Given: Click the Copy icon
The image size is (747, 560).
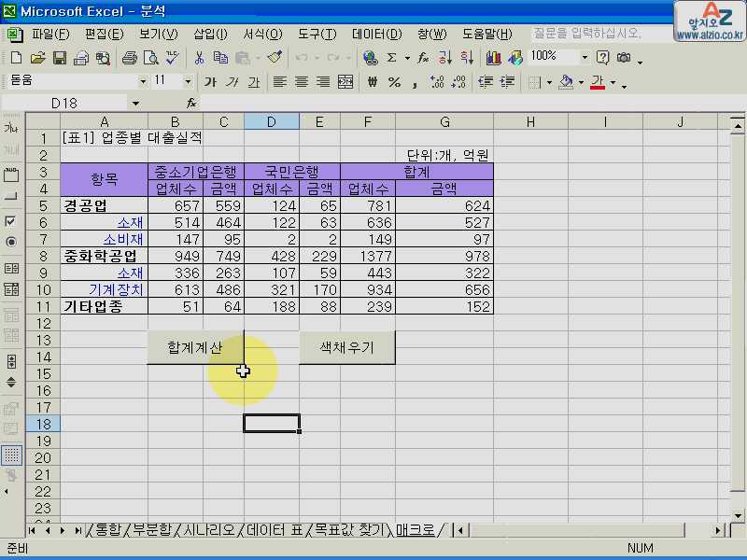Looking at the screenshot, I should [220, 58].
